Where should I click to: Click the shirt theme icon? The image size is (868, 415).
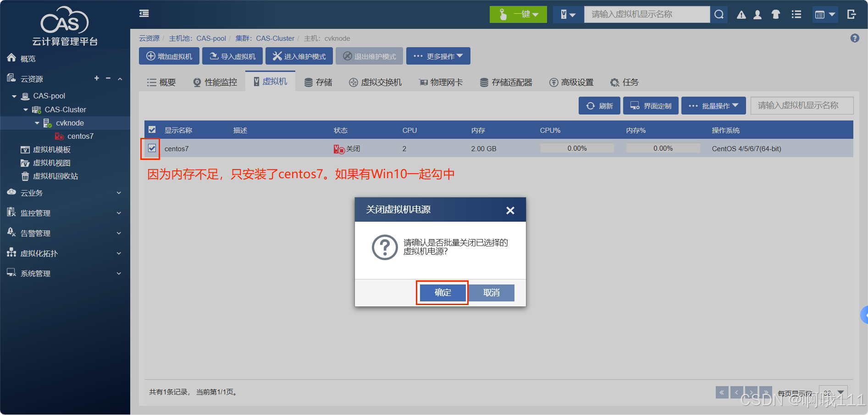point(776,15)
